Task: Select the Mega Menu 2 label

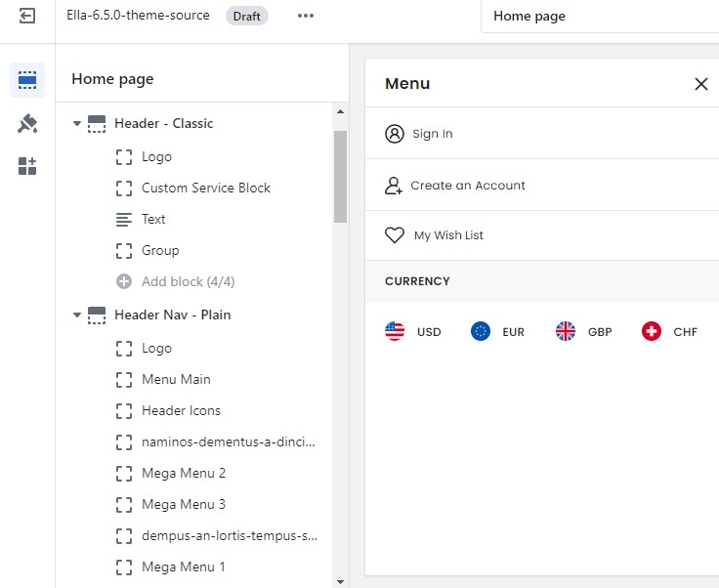Action: click(184, 473)
